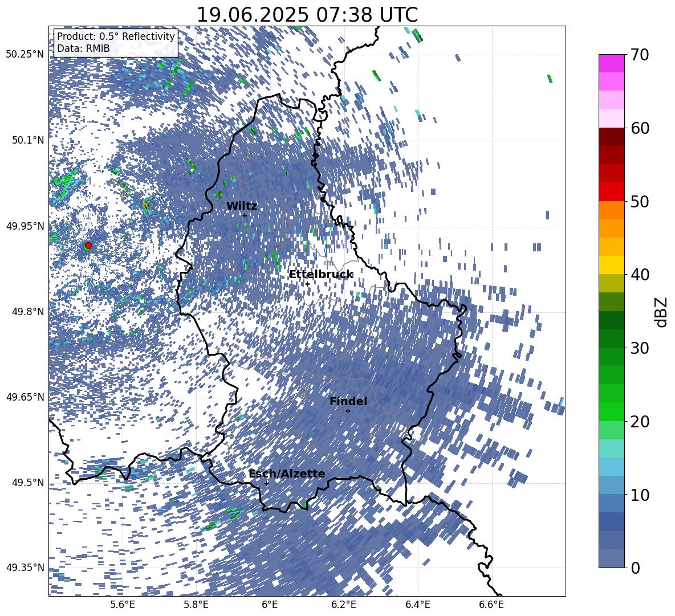
Task: Click the 40 tick on colorbar
Action: (640, 275)
